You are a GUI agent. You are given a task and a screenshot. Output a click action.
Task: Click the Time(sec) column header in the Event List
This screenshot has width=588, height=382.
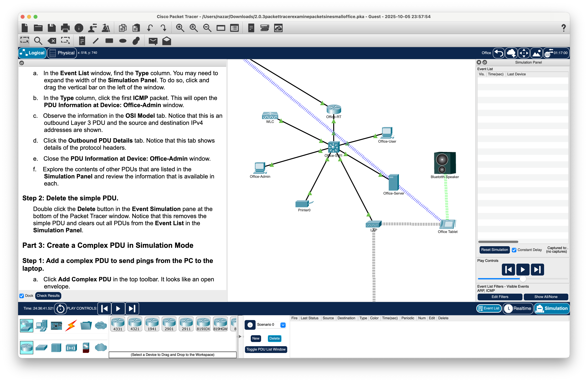tap(496, 74)
